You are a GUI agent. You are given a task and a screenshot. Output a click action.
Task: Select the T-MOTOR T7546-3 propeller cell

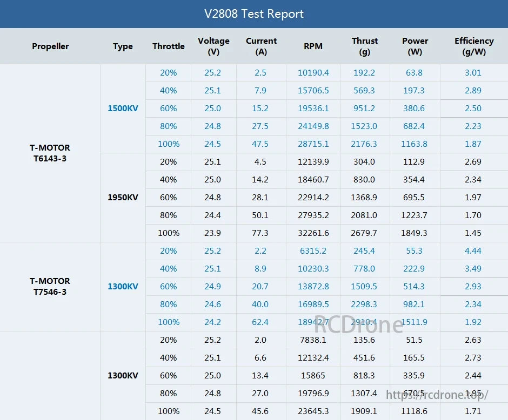click(x=50, y=286)
